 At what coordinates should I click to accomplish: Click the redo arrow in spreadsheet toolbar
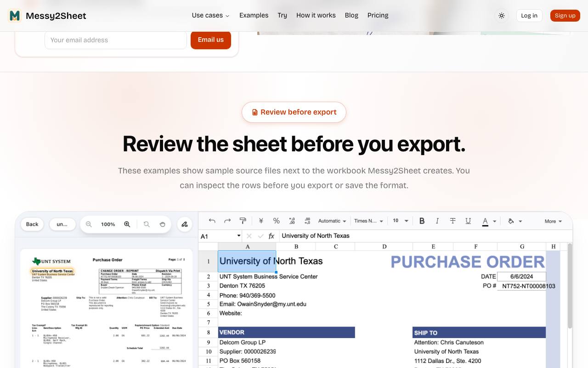(227, 221)
